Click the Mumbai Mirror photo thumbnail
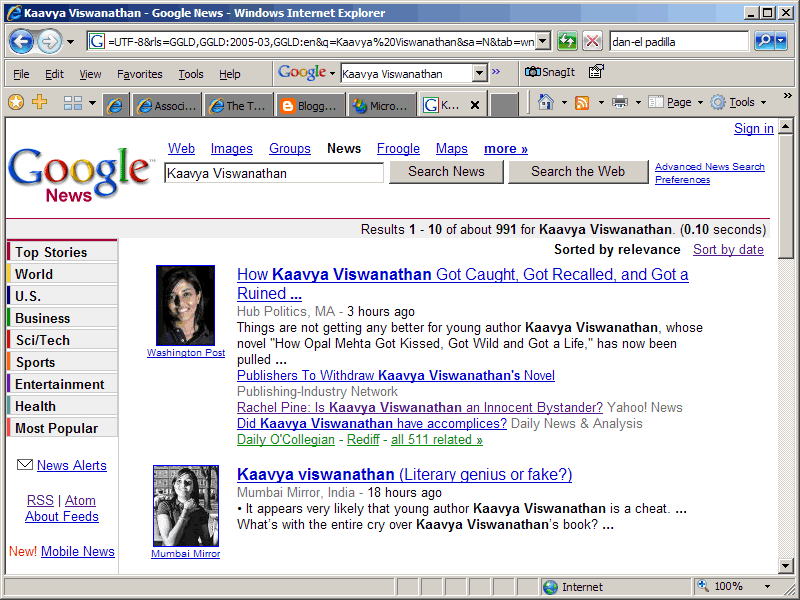This screenshot has height=600, width=800. pyautogui.click(x=186, y=506)
